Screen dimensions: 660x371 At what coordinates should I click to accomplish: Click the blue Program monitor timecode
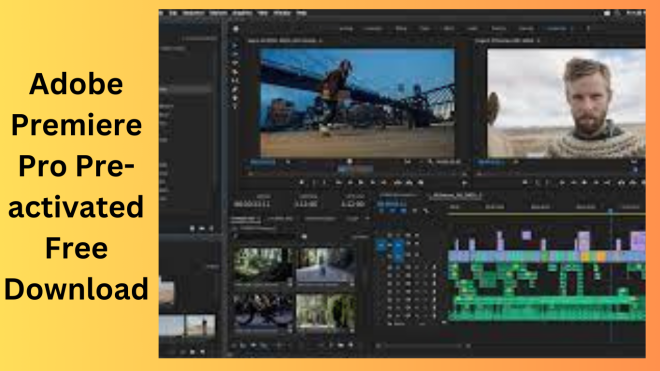coord(491,162)
